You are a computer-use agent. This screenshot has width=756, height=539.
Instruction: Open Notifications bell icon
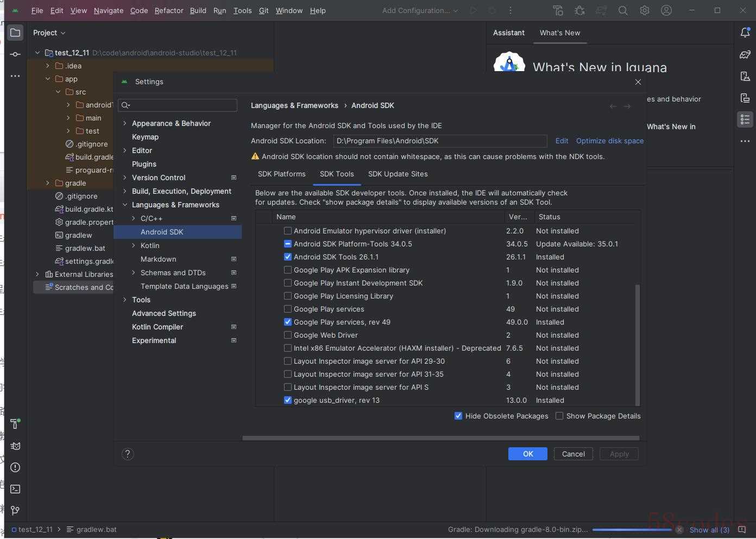(x=745, y=33)
